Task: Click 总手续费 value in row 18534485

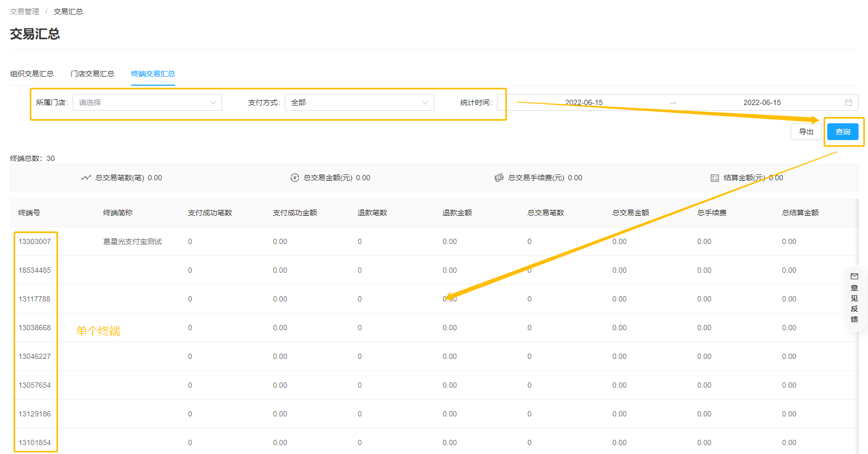Action: (x=704, y=270)
